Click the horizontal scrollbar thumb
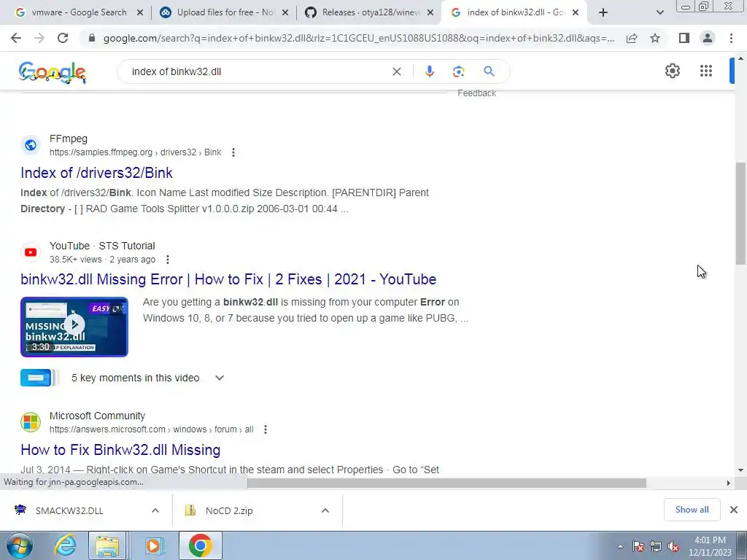 tap(446, 483)
